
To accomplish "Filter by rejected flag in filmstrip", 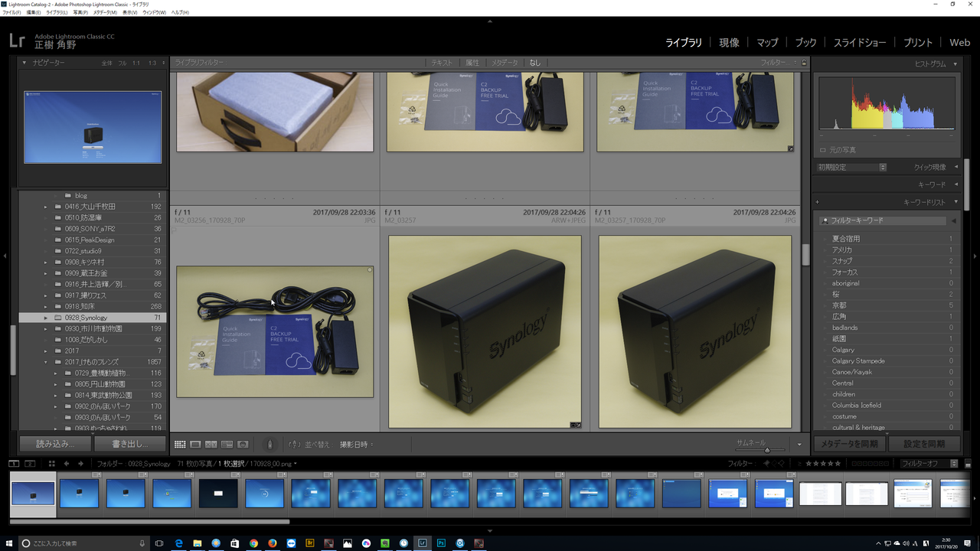I will pos(781,464).
